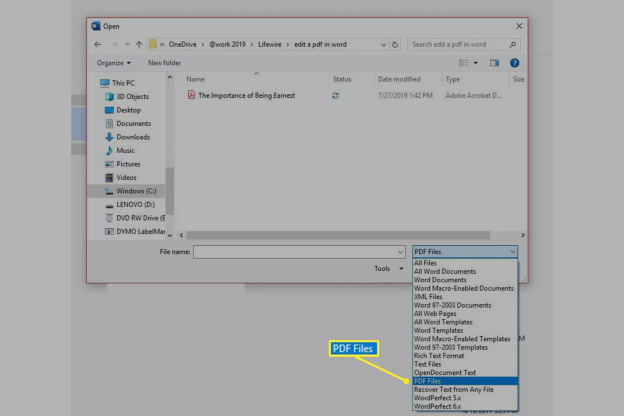Click the New folder button

[164, 62]
